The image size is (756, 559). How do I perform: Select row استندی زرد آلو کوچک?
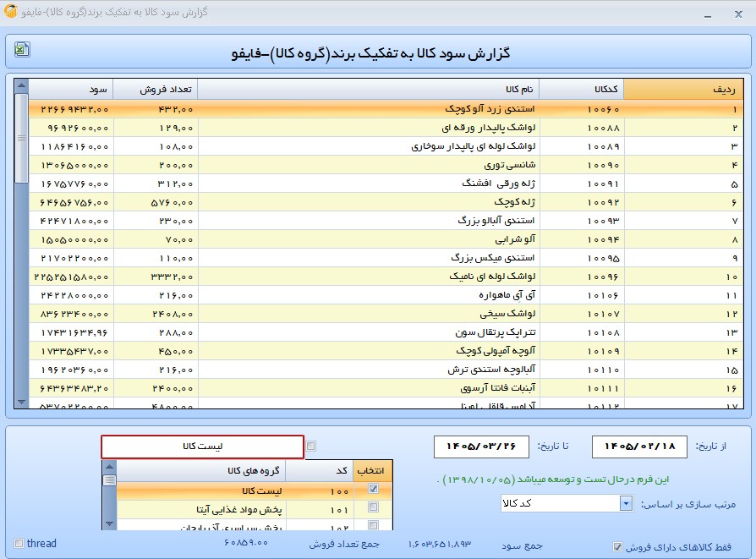(x=386, y=109)
